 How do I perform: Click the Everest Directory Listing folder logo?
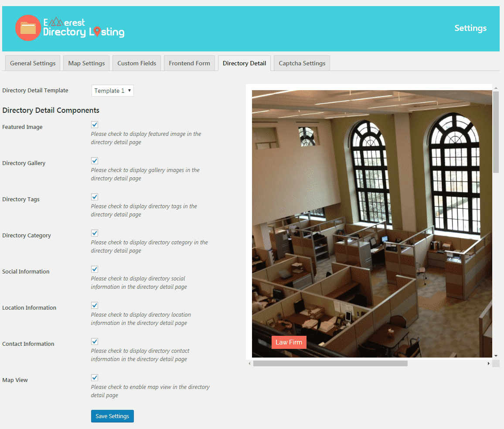[28, 28]
